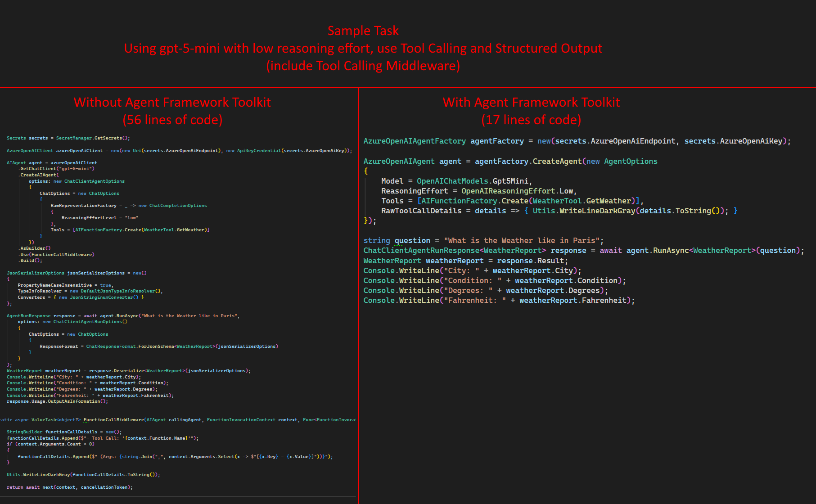
Task: Select the .GetChatClient("gpt-5-mini") call
Action: point(56,169)
